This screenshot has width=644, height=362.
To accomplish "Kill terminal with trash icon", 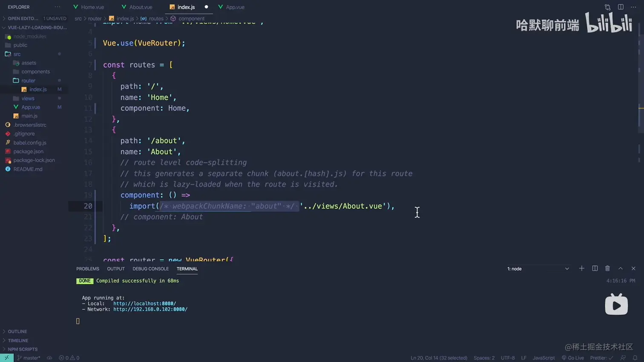I will pyautogui.click(x=607, y=268).
